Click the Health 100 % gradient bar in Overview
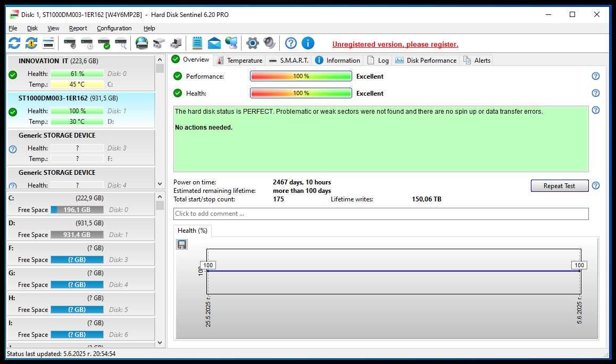616x364 pixels. [x=301, y=94]
